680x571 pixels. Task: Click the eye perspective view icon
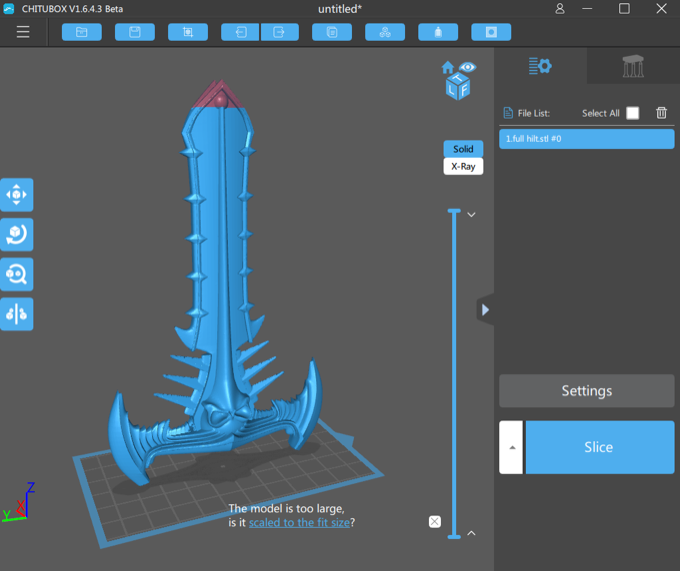[x=468, y=67]
